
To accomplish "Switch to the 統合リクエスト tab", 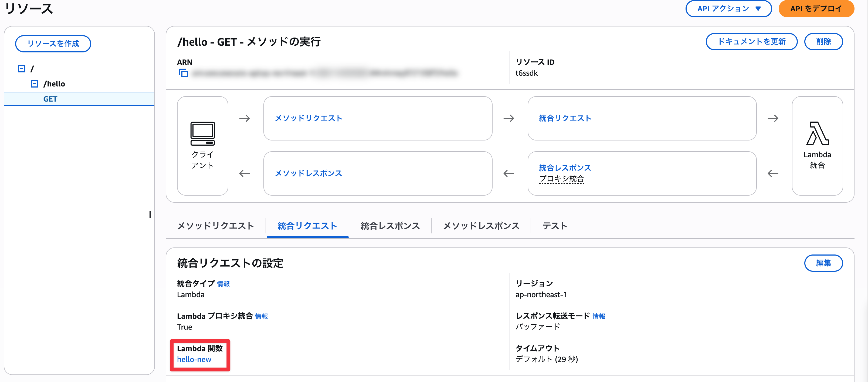I will (x=307, y=226).
